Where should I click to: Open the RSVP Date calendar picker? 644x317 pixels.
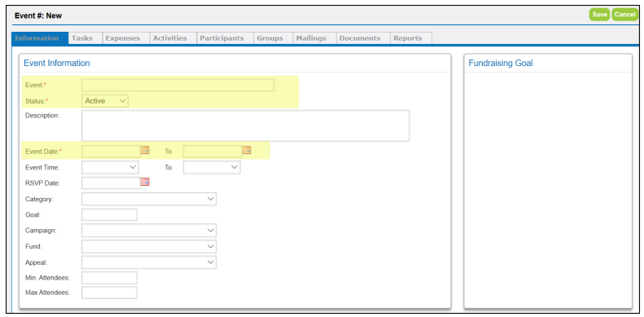pyautogui.click(x=145, y=182)
